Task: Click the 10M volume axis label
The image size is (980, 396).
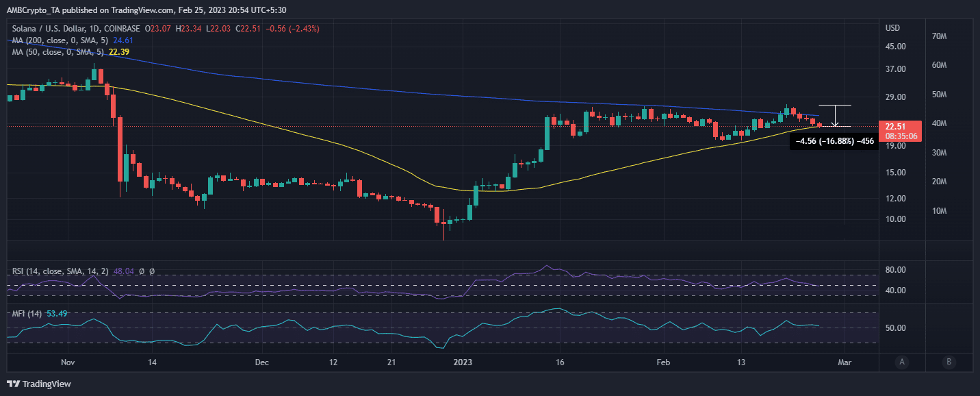Action: click(x=939, y=210)
